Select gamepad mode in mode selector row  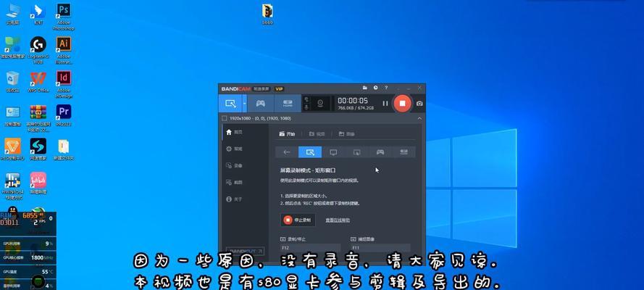click(x=380, y=152)
